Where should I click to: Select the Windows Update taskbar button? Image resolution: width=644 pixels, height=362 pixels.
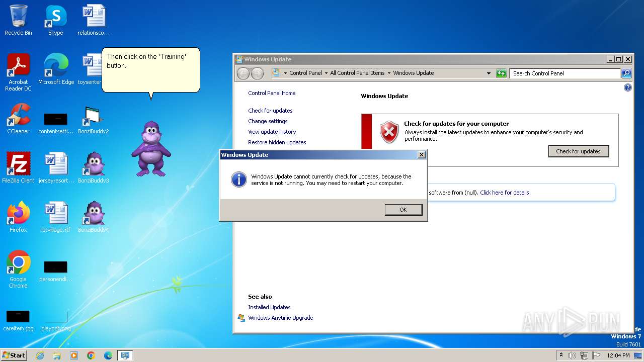(125, 355)
